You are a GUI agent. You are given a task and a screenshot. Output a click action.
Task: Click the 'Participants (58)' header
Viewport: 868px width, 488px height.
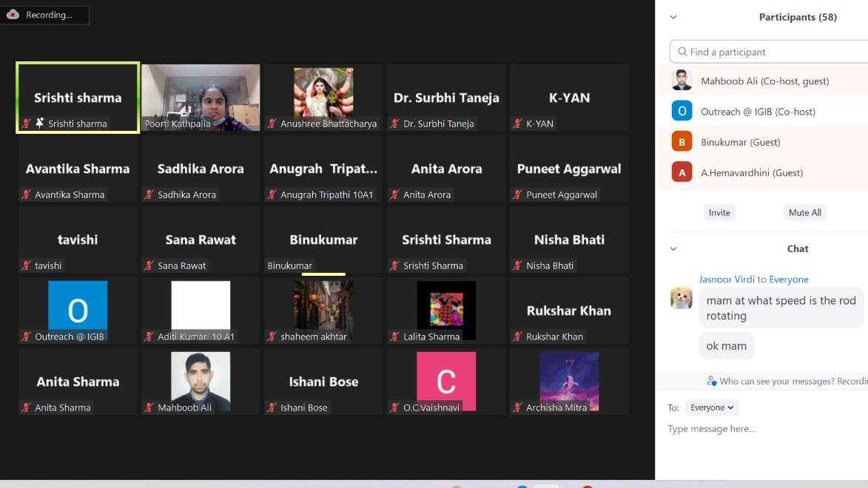(x=798, y=17)
